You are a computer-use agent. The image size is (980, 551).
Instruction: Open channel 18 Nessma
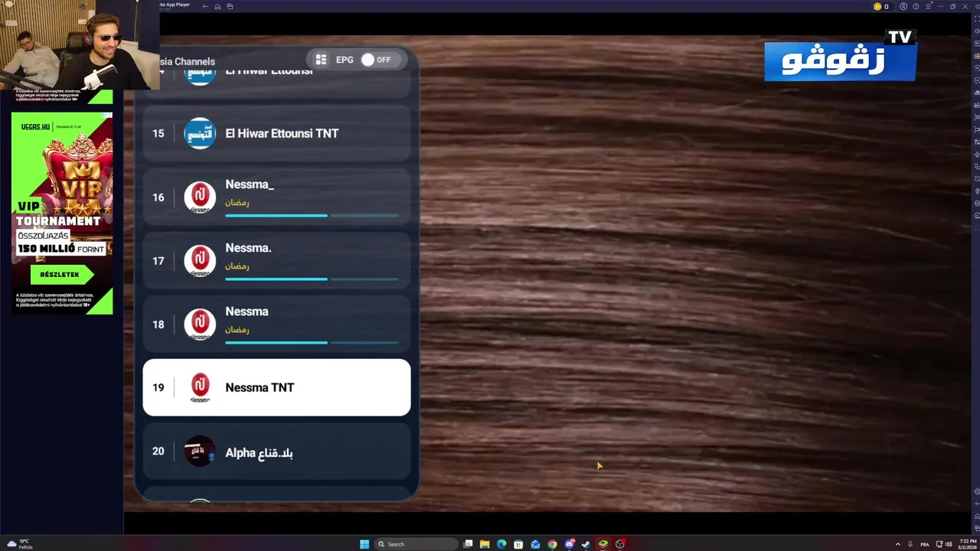tap(276, 324)
